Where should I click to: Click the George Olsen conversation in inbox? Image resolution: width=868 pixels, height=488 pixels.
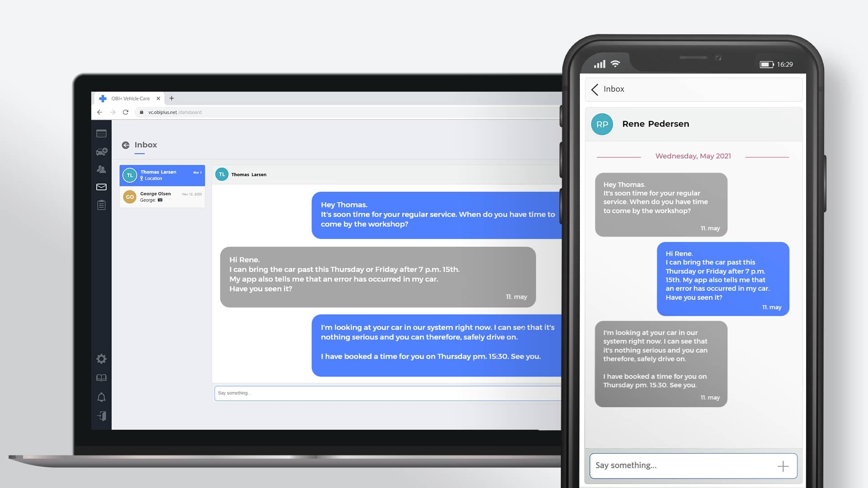click(x=162, y=197)
